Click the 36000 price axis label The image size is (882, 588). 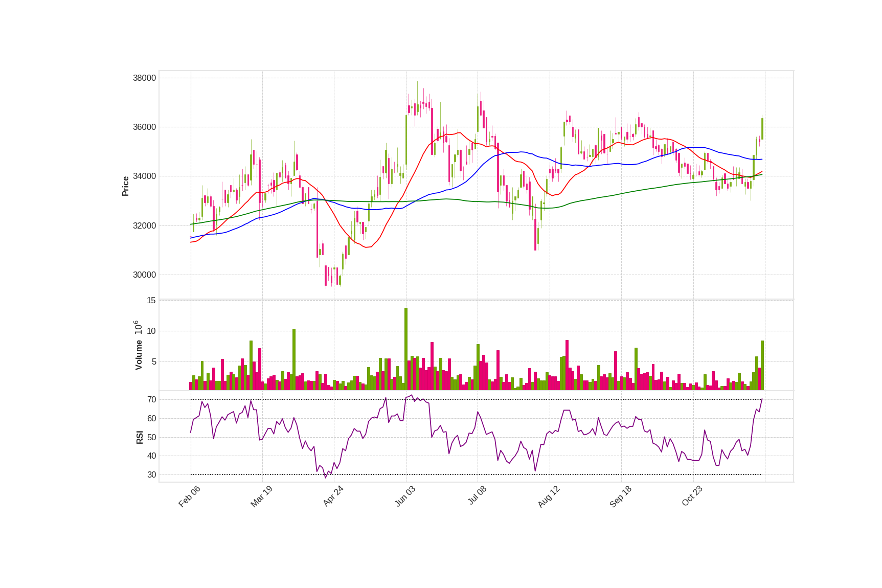144,127
